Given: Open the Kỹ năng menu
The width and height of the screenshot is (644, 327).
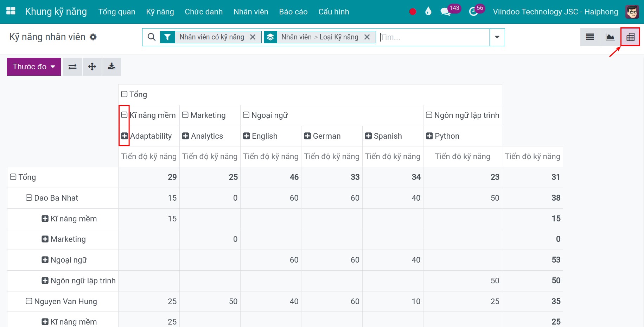Looking at the screenshot, I should (160, 12).
